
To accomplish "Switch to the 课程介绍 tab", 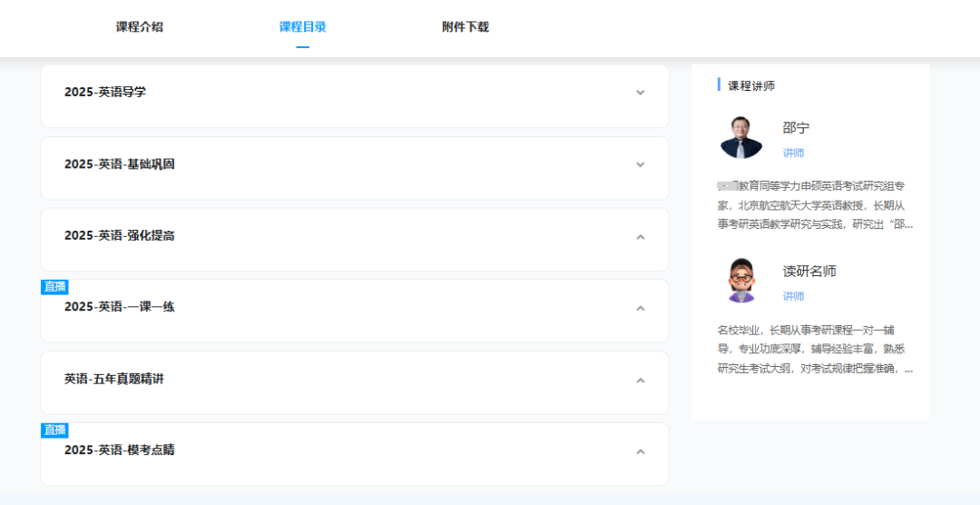I will coord(140,27).
